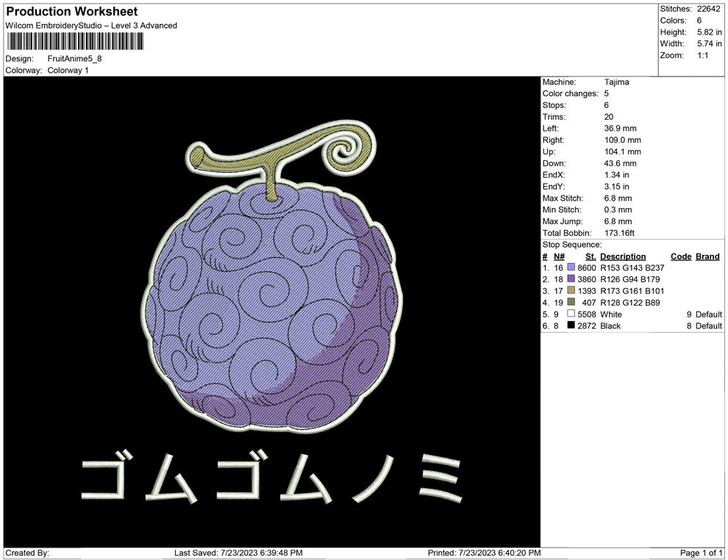
Task: Click the Total Bobbin value 173.16ft
Action: (x=619, y=233)
